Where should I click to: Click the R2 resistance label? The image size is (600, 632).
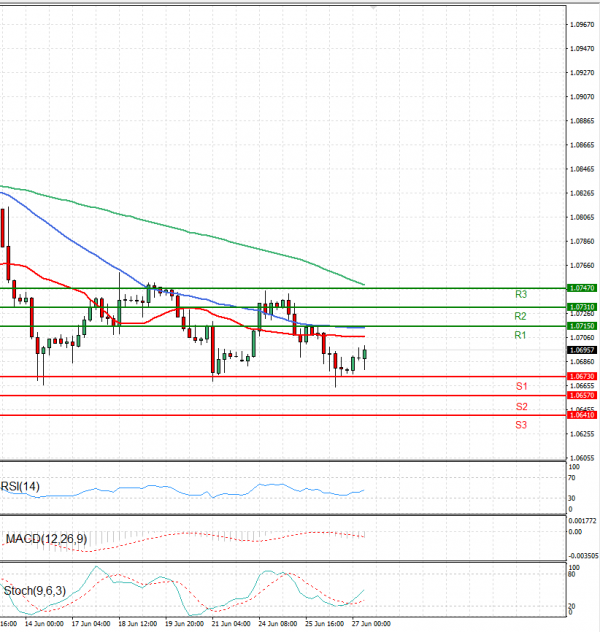pos(520,316)
